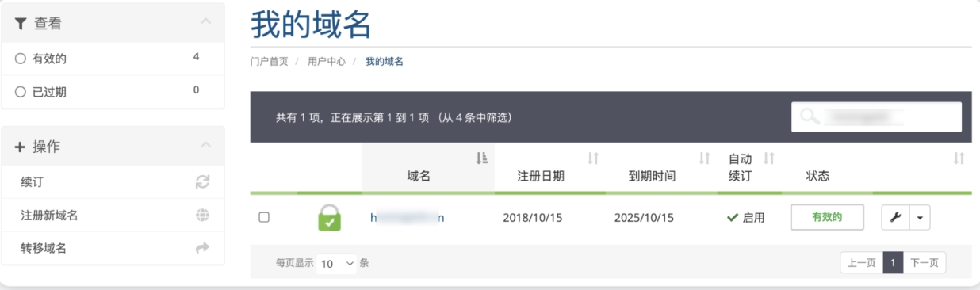980x290 pixels.
Task: Click expiry date 2025/10/15
Action: 644,217
